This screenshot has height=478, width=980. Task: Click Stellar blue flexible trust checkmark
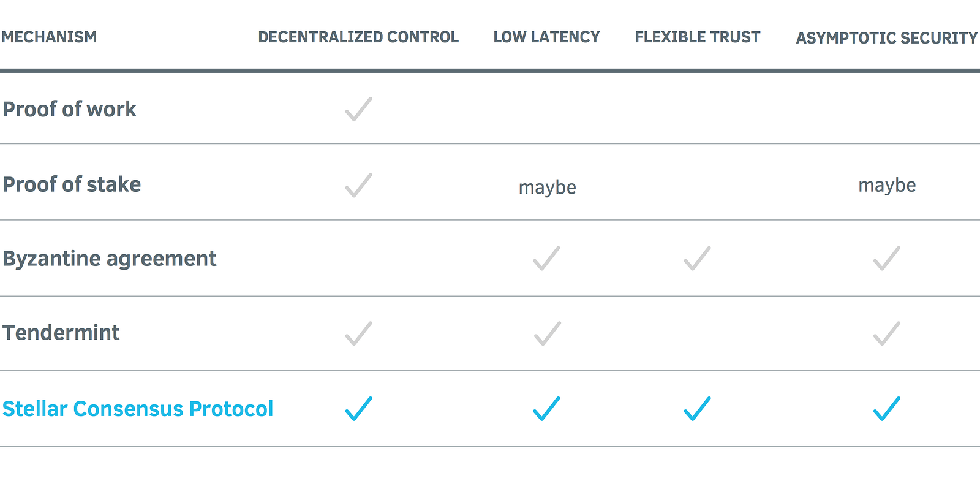(x=697, y=409)
